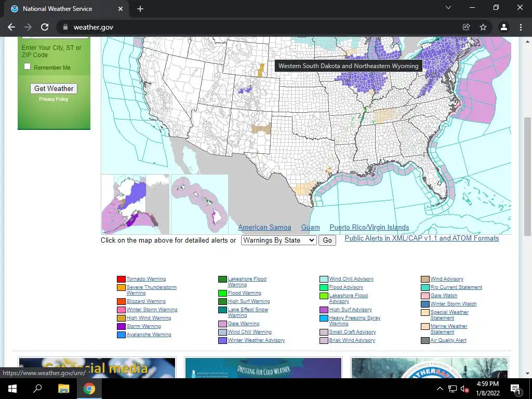This screenshot has width=532, height=399.
Task: Open the Brisk Wind Advisory link
Action: (352, 340)
